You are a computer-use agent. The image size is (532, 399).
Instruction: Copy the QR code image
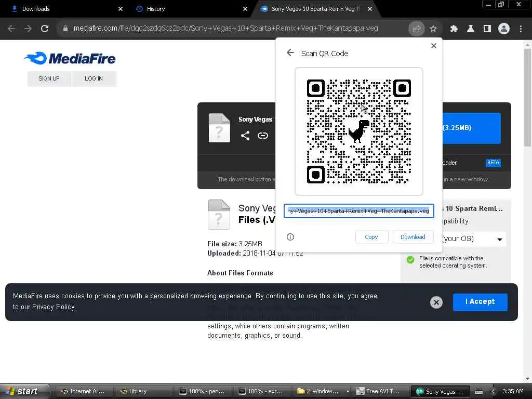[x=371, y=237]
